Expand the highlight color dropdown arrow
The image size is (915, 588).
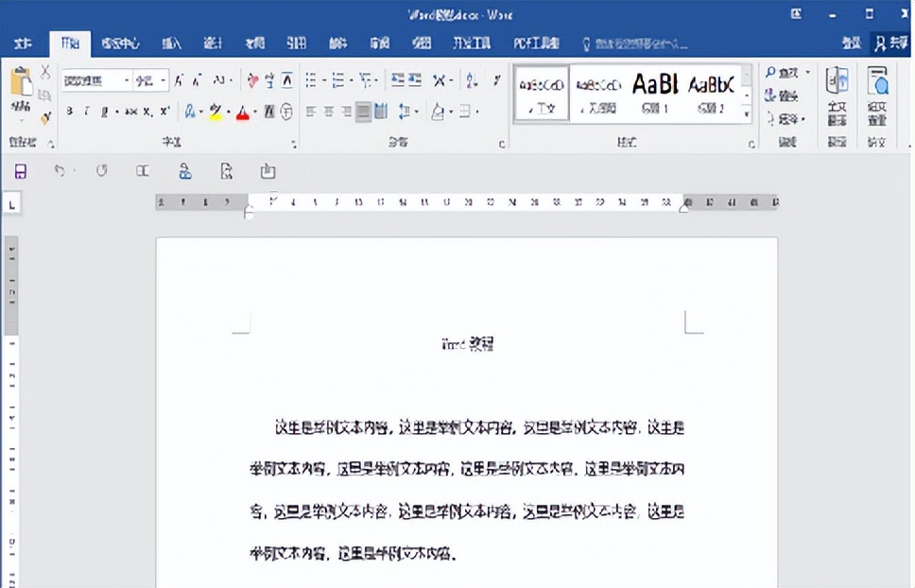[227, 113]
